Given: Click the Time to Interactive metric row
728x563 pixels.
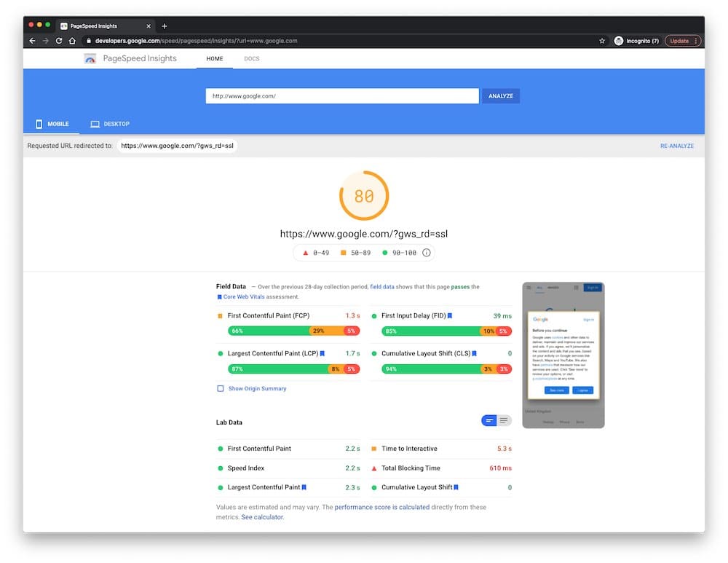Looking at the screenshot, I should 441,449.
